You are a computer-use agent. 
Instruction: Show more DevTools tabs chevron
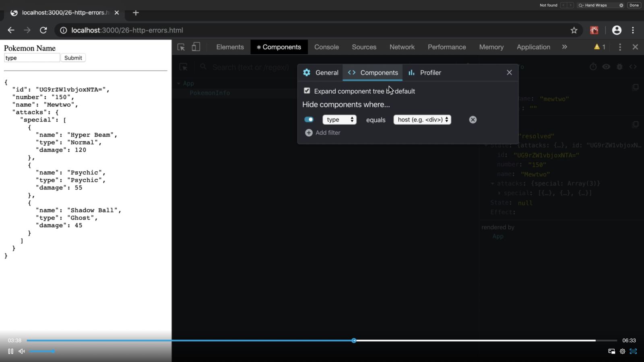click(565, 47)
